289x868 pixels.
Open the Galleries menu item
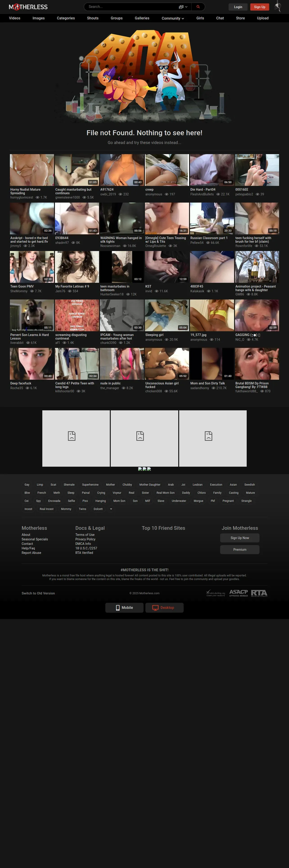coord(142,18)
